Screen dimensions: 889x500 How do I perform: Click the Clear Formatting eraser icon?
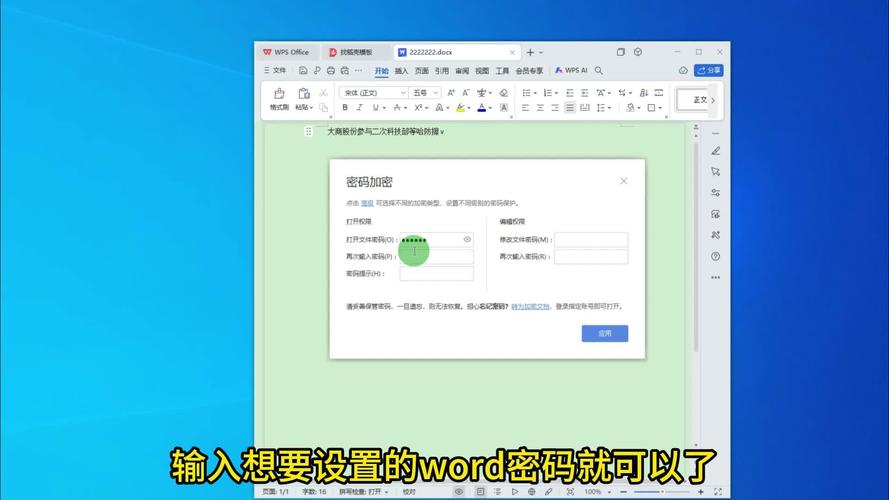[503, 92]
